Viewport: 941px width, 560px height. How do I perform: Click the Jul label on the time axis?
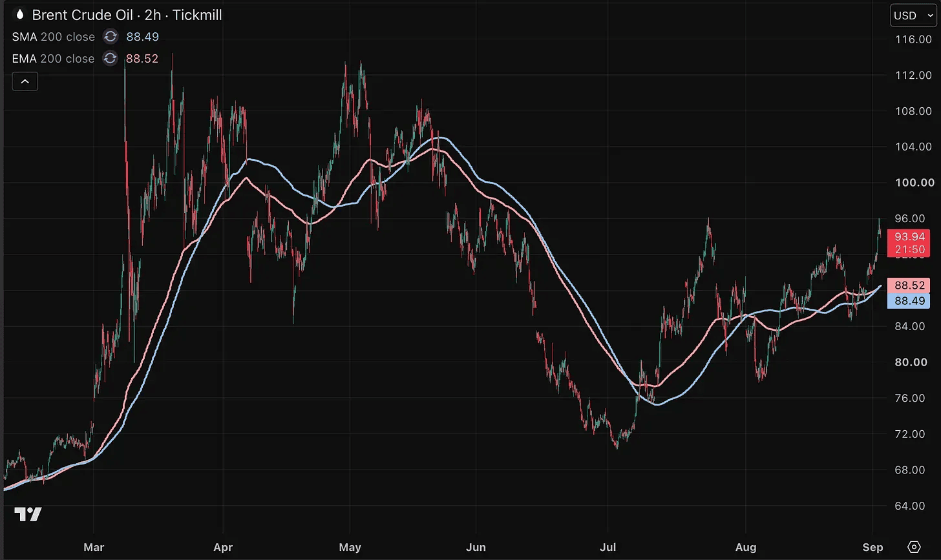608,547
